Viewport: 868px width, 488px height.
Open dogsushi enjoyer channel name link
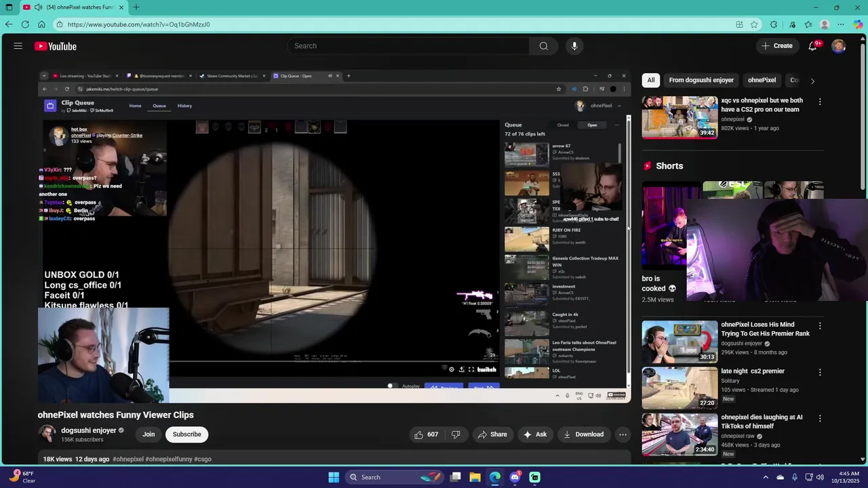click(x=89, y=430)
